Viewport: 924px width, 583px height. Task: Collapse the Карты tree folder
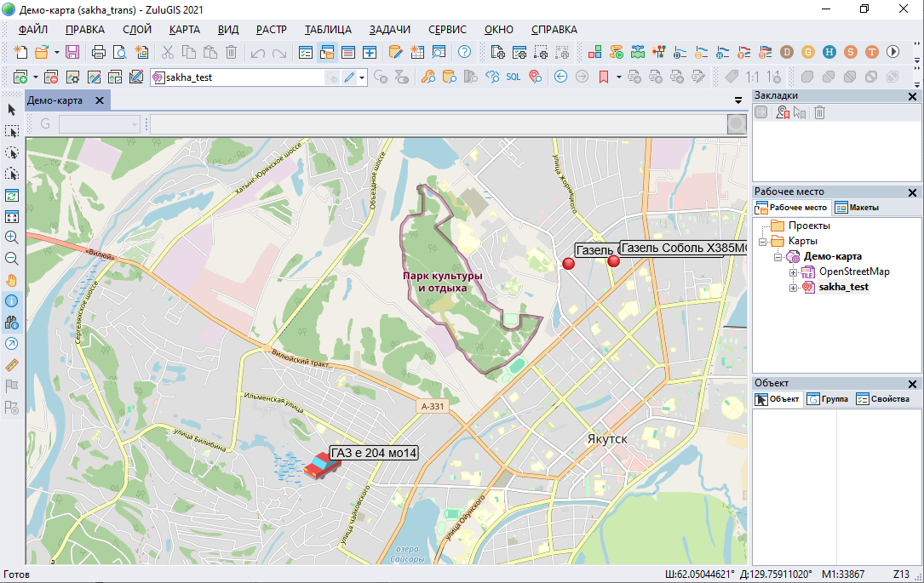(762, 242)
